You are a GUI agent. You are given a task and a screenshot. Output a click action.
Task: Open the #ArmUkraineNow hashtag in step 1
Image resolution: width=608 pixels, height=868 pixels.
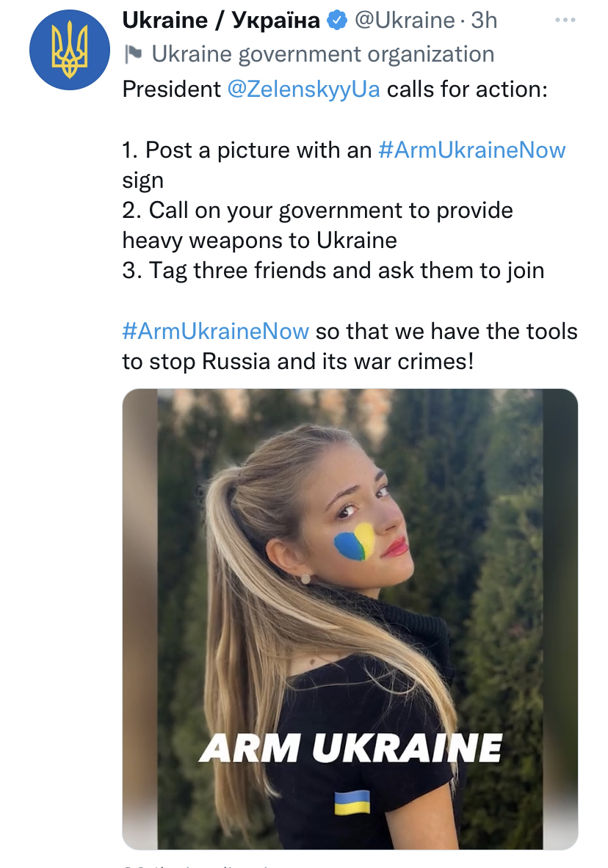click(471, 150)
